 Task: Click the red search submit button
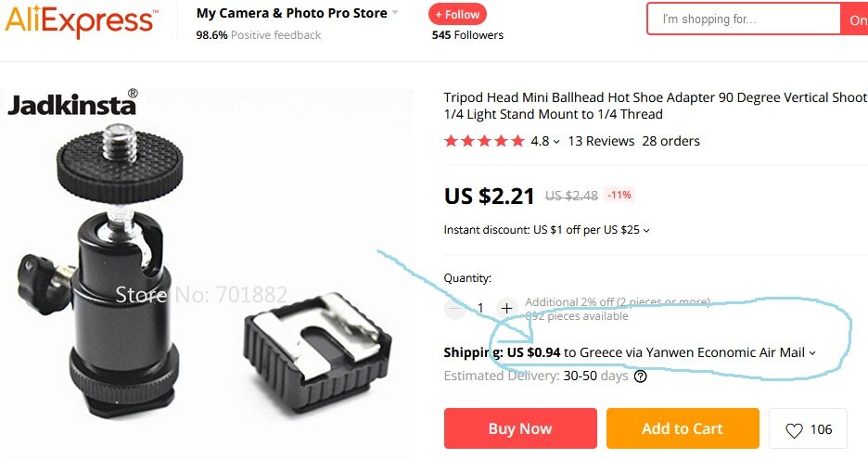coord(854,19)
